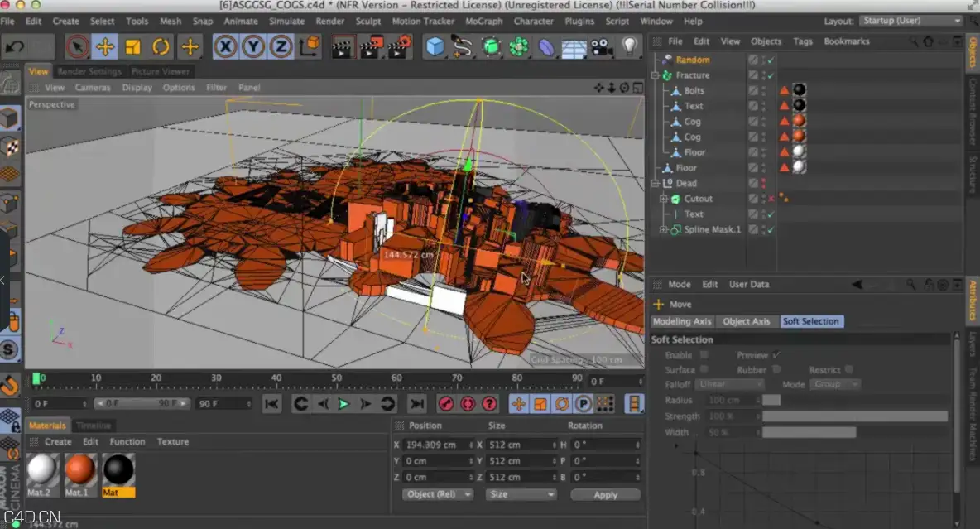This screenshot has width=980, height=529.
Task: Add a Cube primitive object
Action: 435,47
